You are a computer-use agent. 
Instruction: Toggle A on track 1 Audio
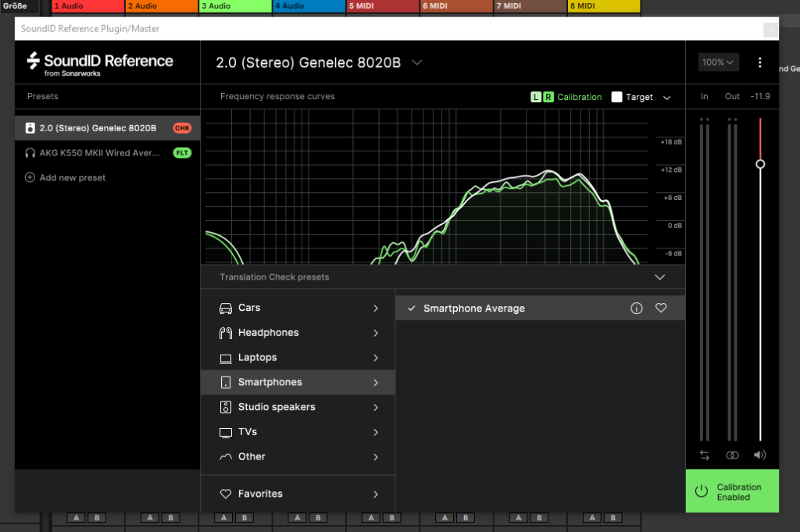[76, 518]
